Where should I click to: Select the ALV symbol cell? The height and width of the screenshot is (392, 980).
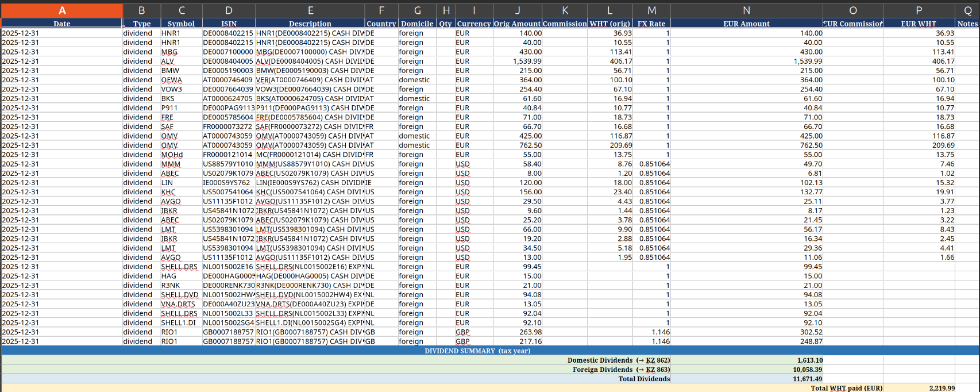182,61
